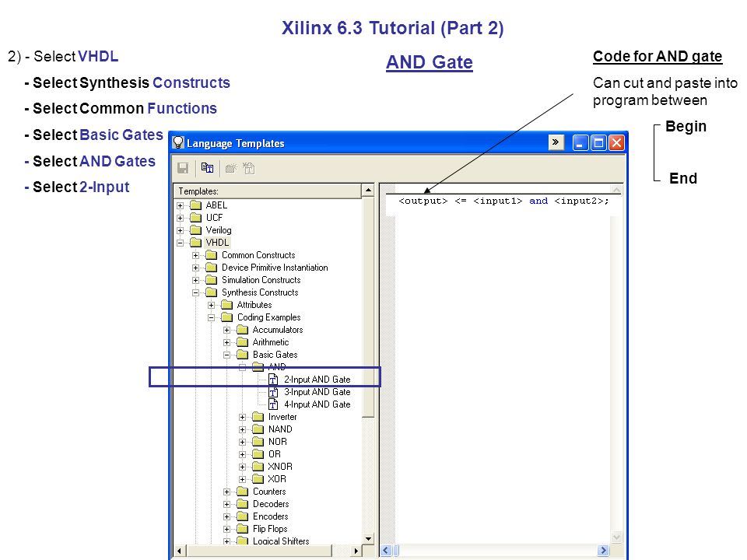This screenshot has width=747, height=560.
Task: Click the 'Templates:' column header
Action: click(x=268, y=191)
